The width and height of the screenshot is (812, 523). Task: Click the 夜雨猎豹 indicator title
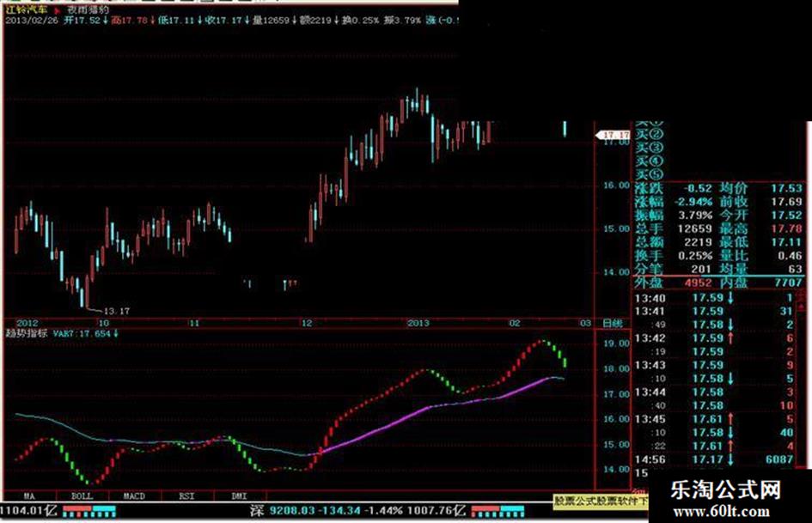point(89,9)
